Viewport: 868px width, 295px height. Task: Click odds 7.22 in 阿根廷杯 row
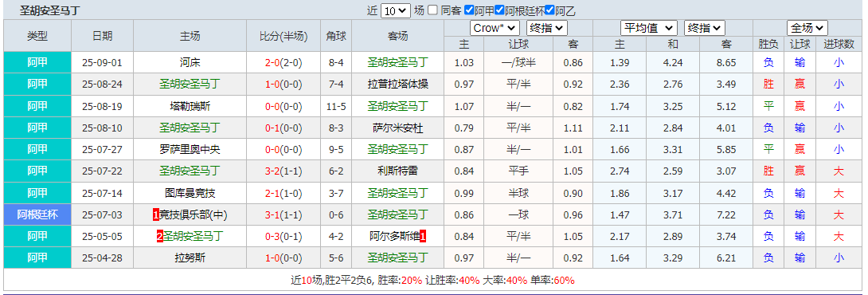pyautogui.click(x=725, y=214)
